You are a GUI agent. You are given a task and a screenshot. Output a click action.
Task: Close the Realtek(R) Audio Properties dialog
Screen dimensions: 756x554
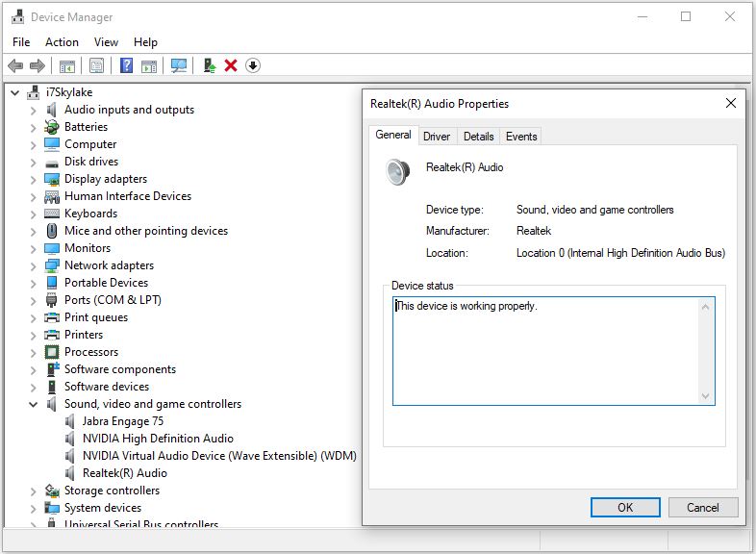731,103
